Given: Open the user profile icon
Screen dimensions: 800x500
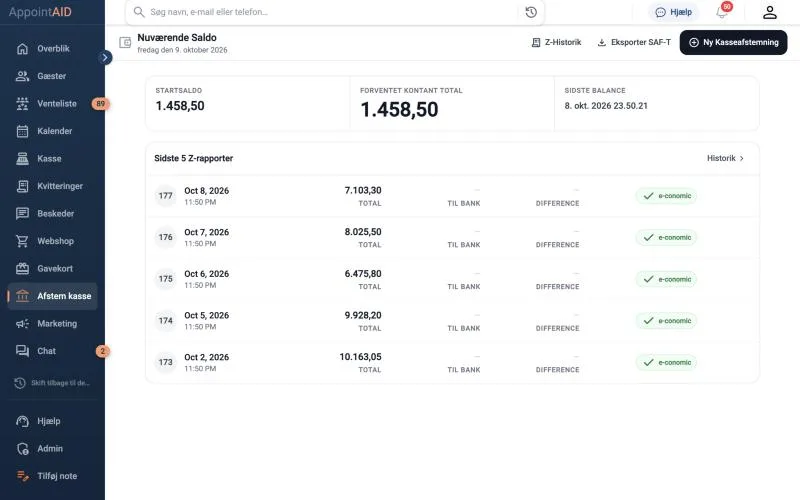Looking at the screenshot, I should (769, 12).
